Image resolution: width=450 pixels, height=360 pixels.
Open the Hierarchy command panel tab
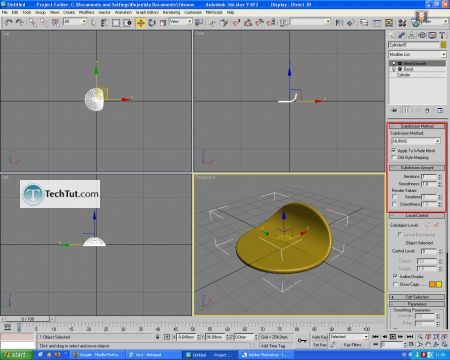[412, 35]
